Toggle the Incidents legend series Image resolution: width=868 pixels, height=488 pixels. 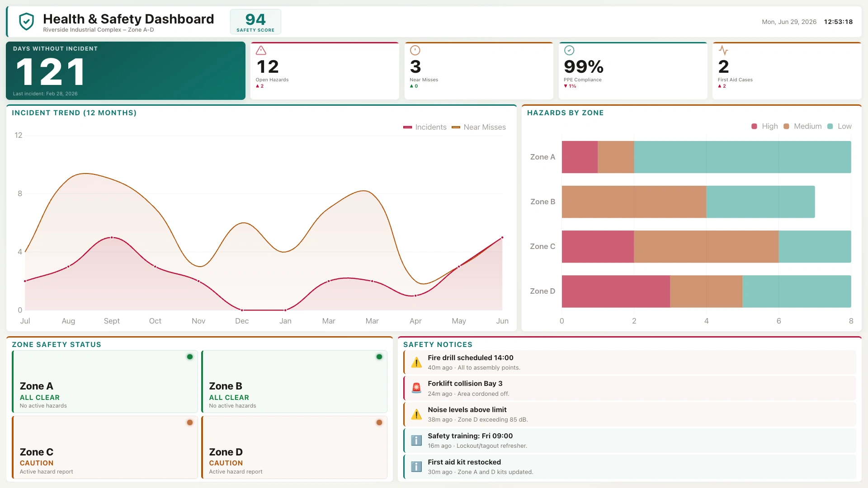click(425, 127)
